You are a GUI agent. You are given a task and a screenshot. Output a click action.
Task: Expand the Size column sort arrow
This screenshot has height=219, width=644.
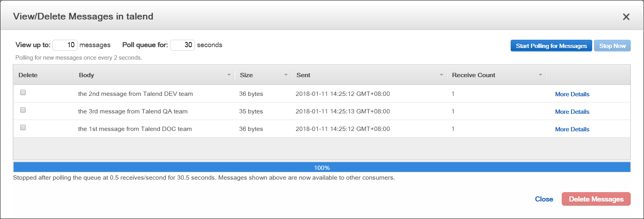(x=286, y=75)
